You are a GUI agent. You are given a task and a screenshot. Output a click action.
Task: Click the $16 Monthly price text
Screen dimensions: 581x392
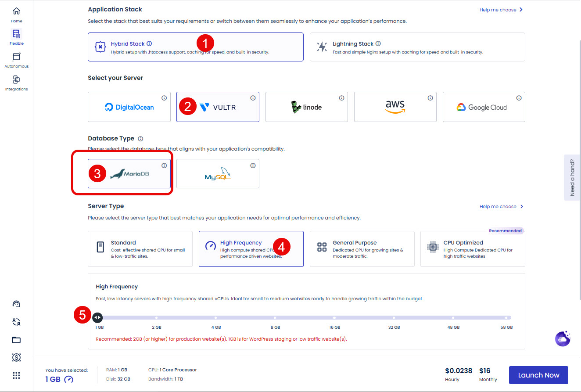point(488,374)
